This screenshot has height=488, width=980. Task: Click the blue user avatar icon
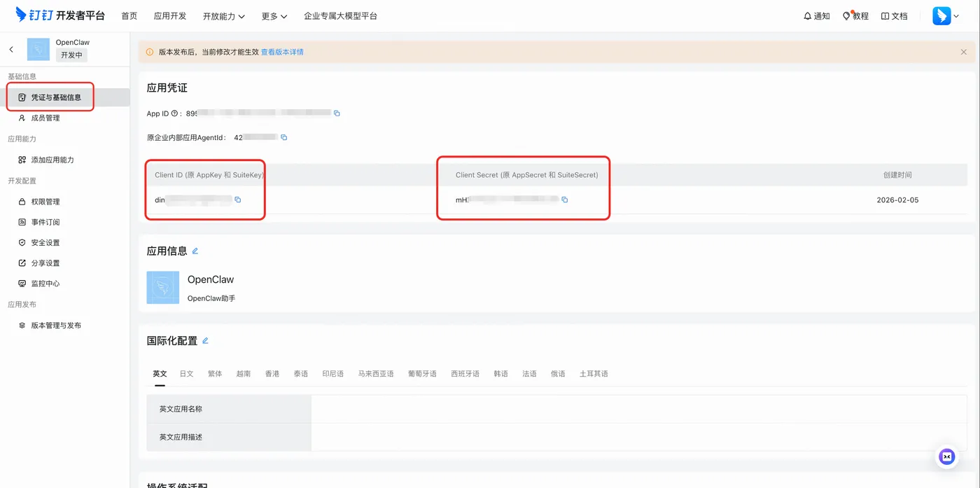click(941, 15)
